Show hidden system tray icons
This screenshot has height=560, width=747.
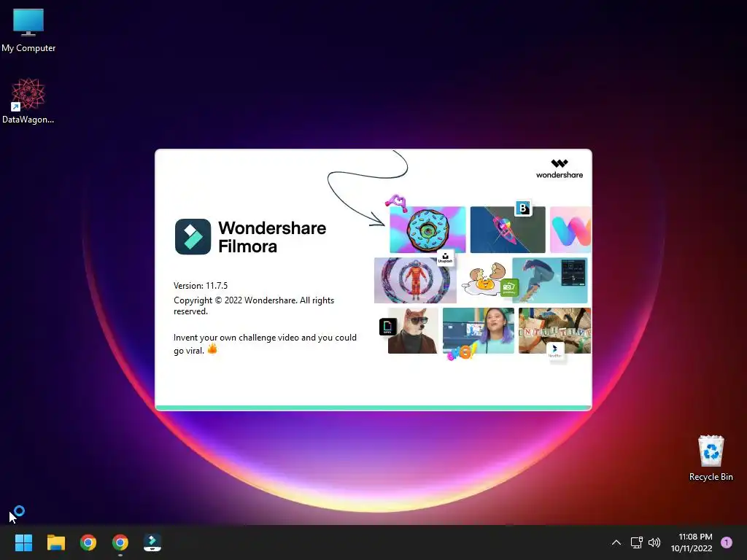click(616, 542)
